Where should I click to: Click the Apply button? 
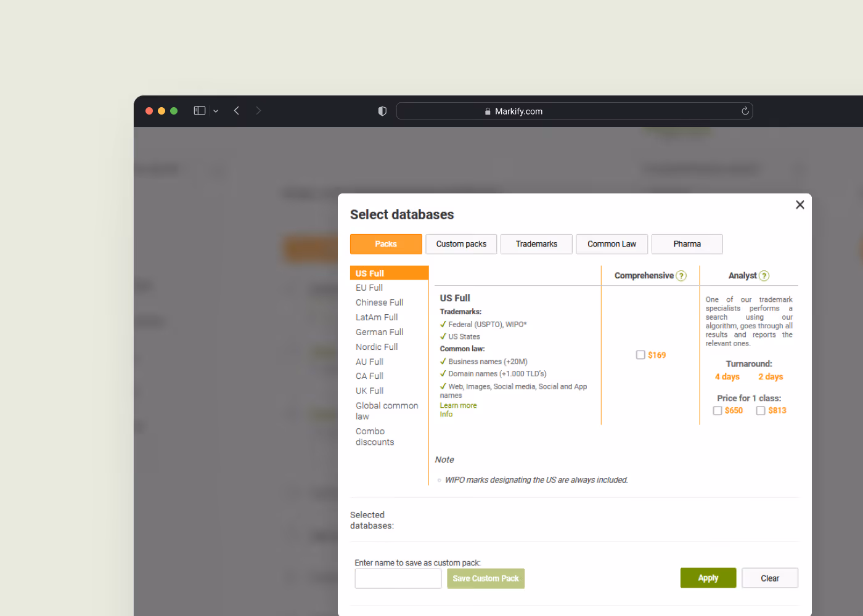coord(708,578)
